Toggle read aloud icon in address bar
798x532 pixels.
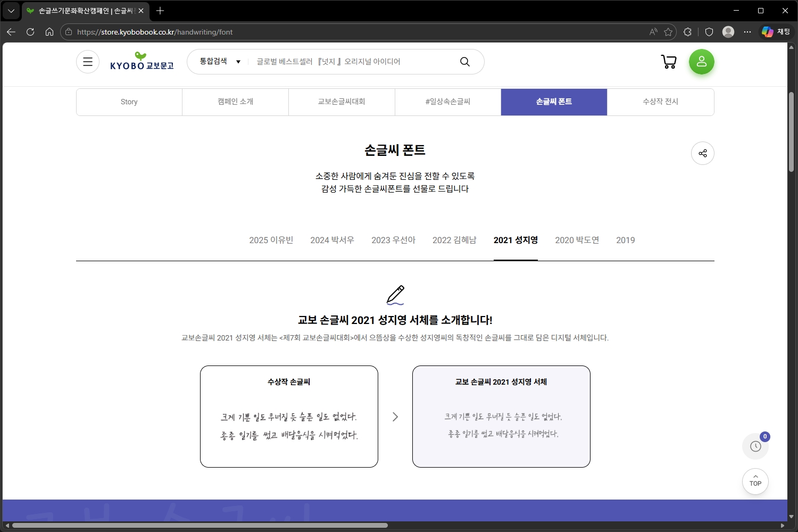coord(653,32)
